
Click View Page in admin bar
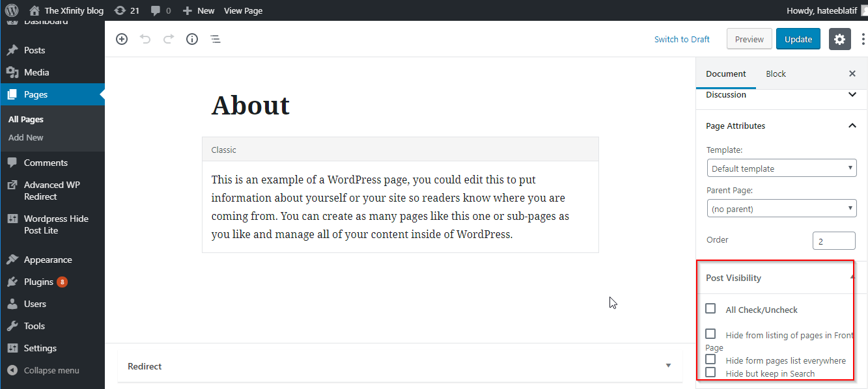click(243, 10)
